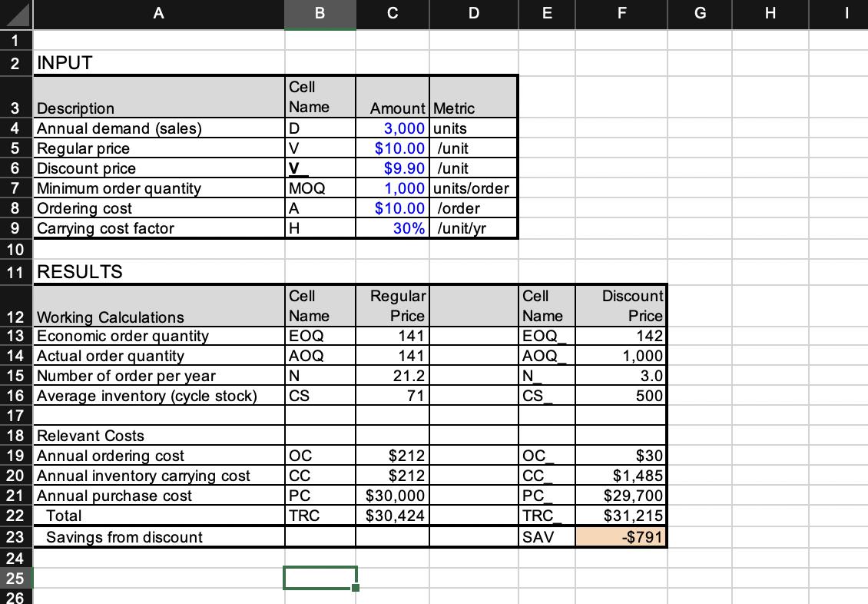Select row header 23
The height and width of the screenshot is (604, 868).
(15, 536)
